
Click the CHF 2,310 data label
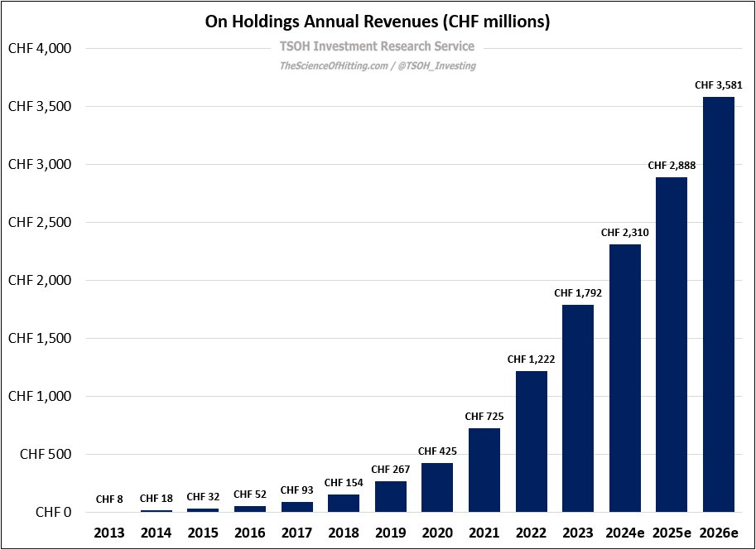[625, 233]
